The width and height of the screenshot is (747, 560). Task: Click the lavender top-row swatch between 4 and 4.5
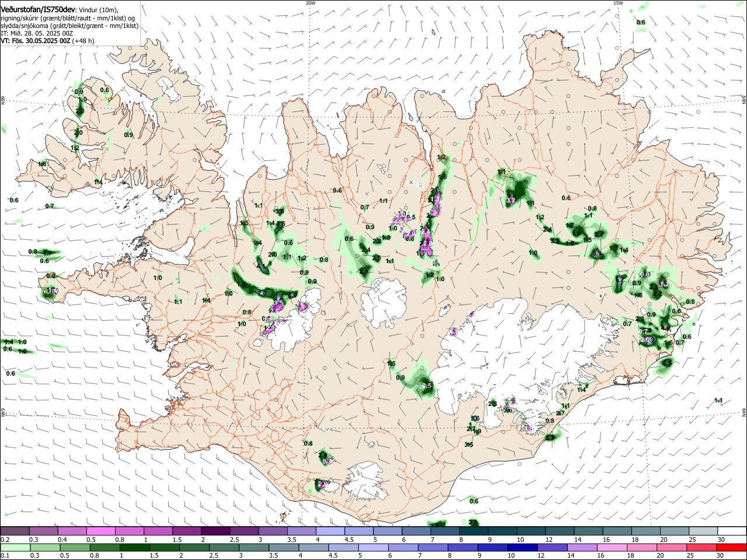(330, 531)
